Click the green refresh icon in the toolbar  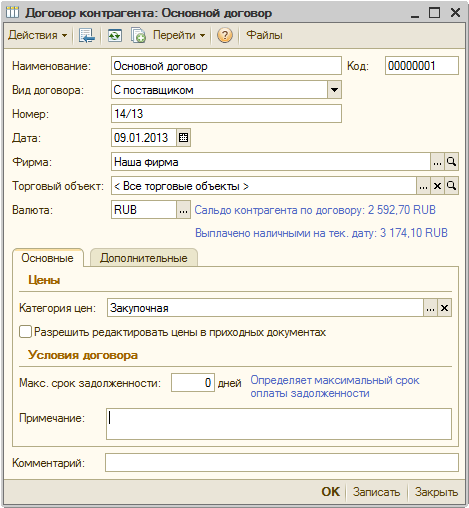[x=114, y=35]
